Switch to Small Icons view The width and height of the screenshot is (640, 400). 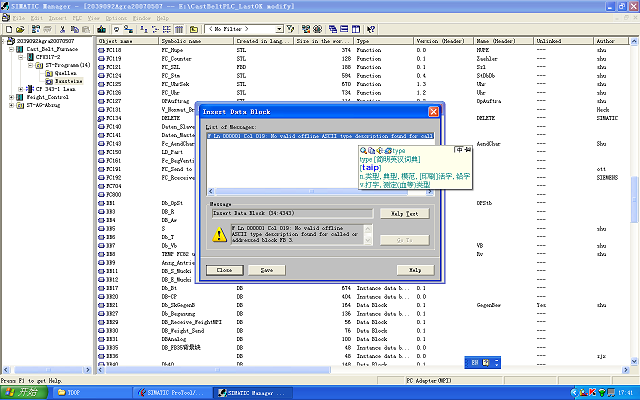155,29
